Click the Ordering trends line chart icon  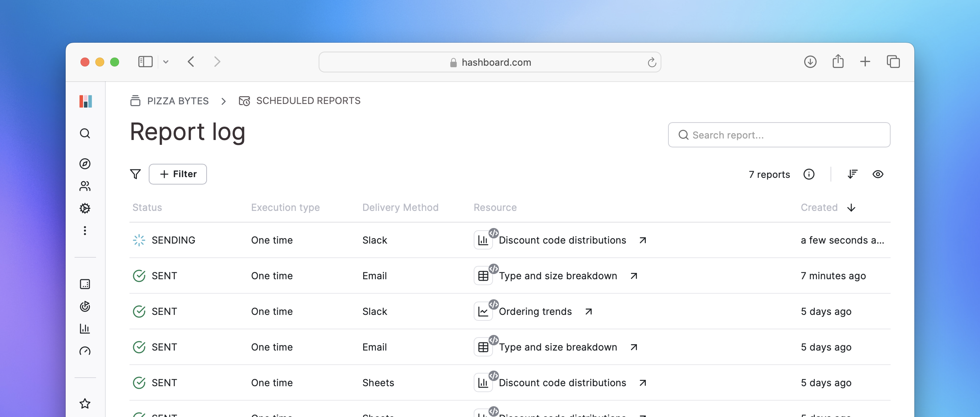(x=483, y=312)
